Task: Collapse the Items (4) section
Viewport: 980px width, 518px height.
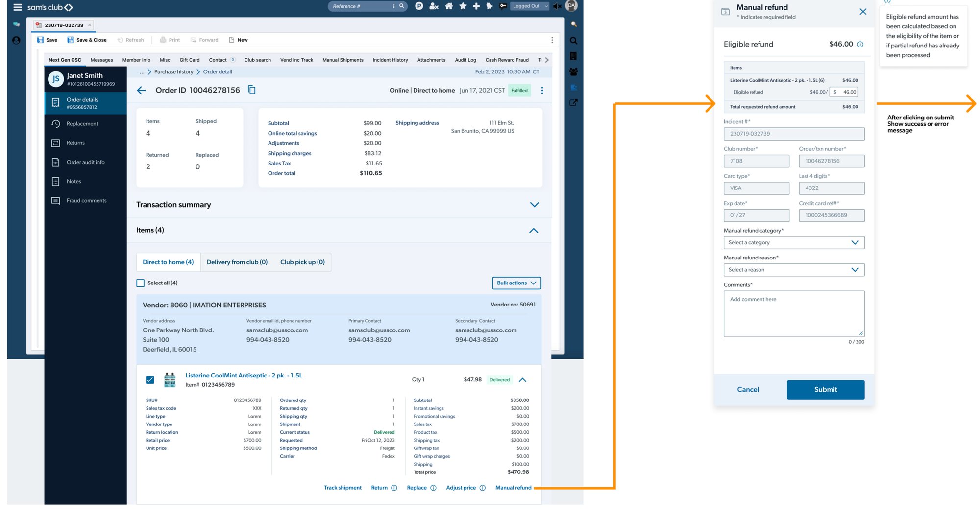Action: [534, 231]
